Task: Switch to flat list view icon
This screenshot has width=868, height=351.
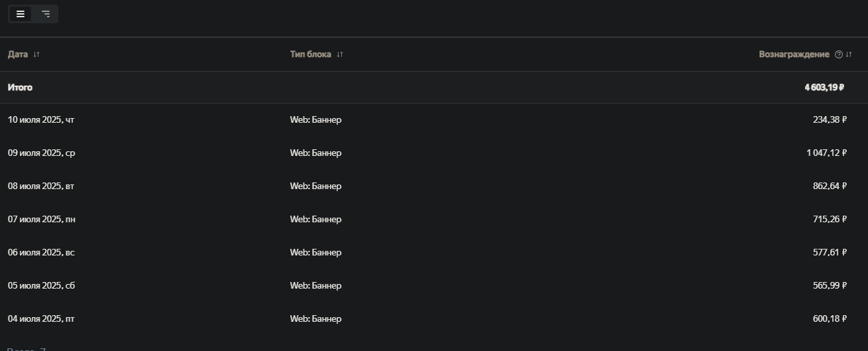Action: [x=21, y=14]
